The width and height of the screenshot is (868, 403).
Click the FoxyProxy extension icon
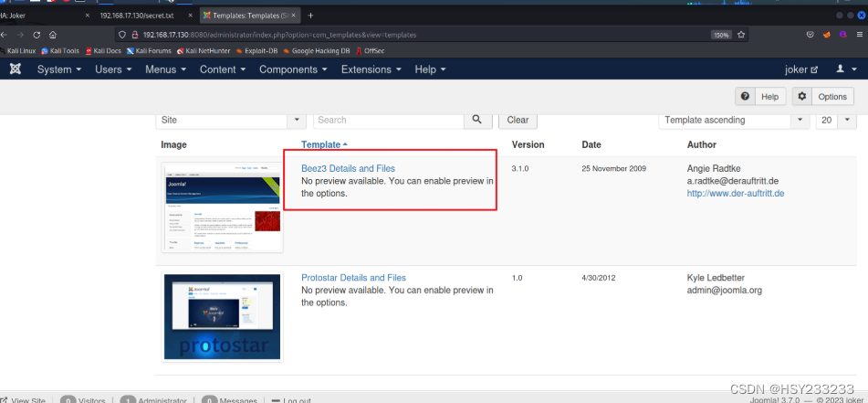pyautogui.click(x=827, y=35)
